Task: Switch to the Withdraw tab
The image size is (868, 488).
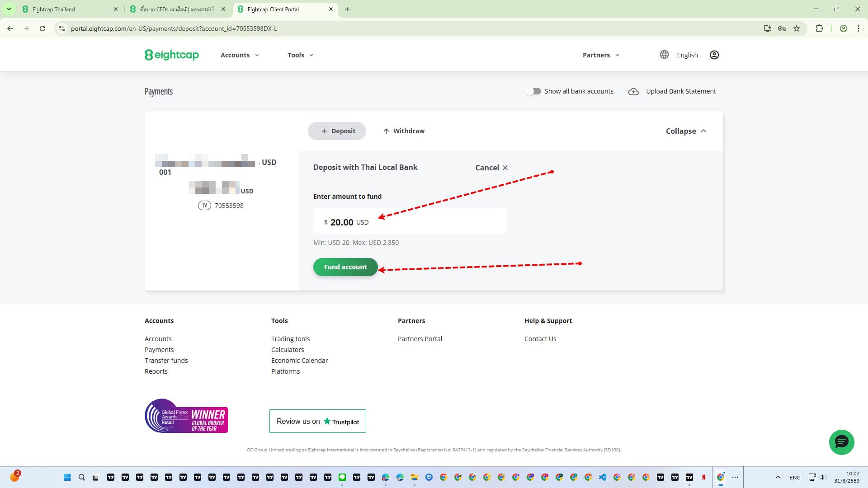Action: pos(404,131)
